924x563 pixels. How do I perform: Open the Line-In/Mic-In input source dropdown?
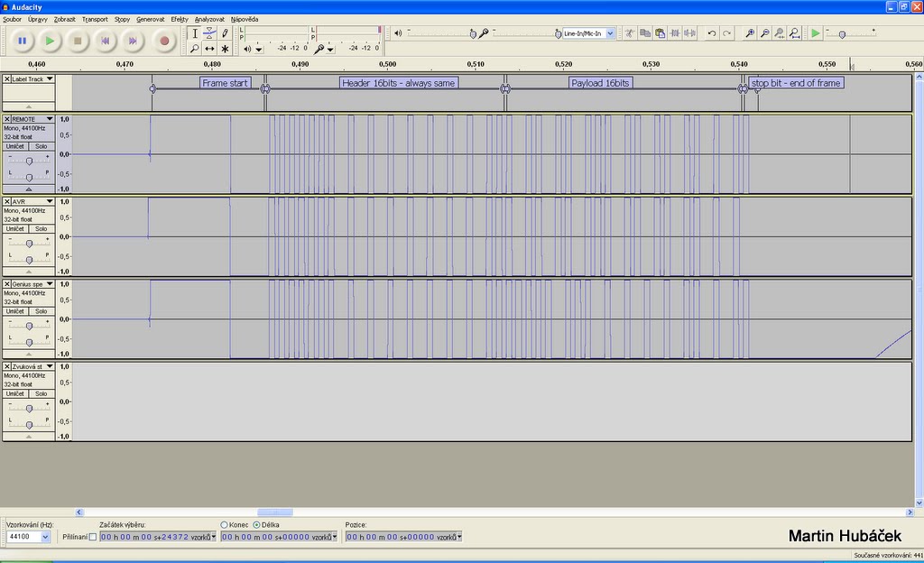click(610, 33)
